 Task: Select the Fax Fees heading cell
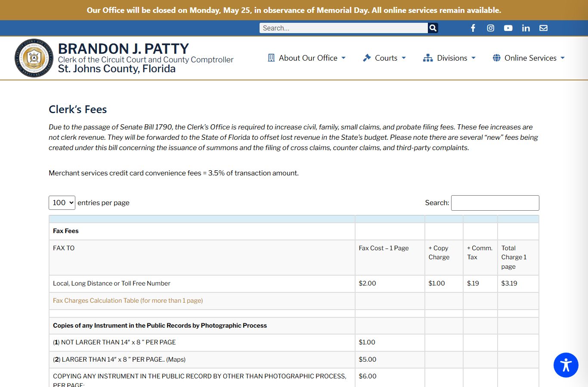202,231
